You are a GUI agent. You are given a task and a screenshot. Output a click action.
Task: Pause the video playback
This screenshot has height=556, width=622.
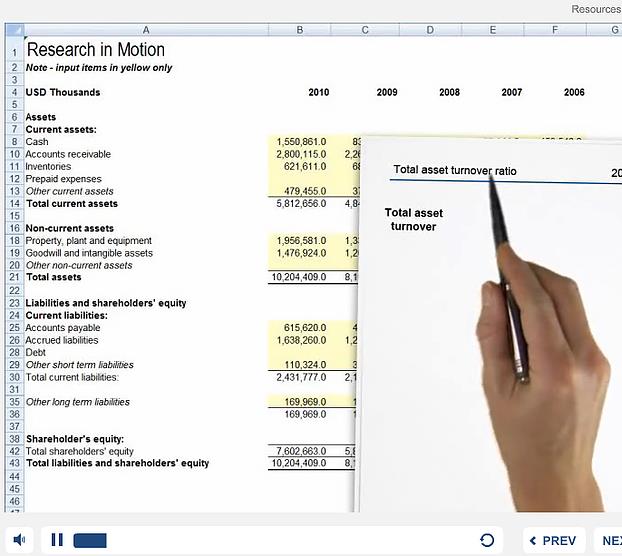coord(57,540)
